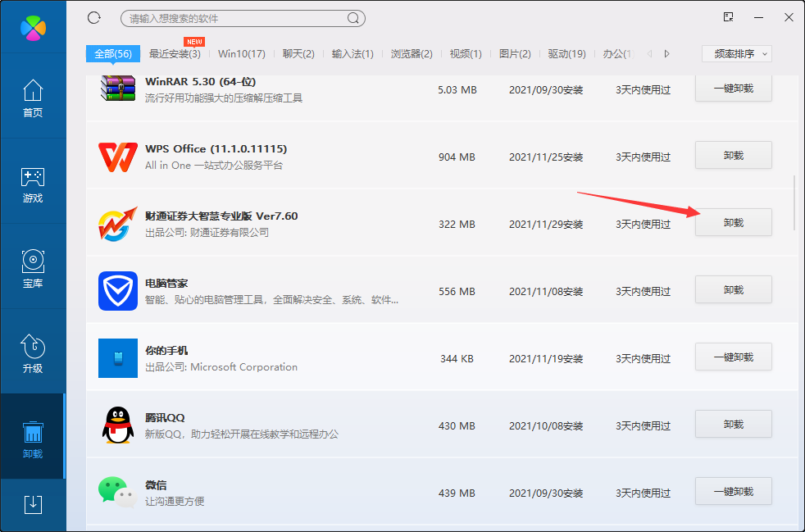Select the 腾讯QQ title text
Viewport: 805px width, 532px height.
pyautogui.click(x=166, y=418)
